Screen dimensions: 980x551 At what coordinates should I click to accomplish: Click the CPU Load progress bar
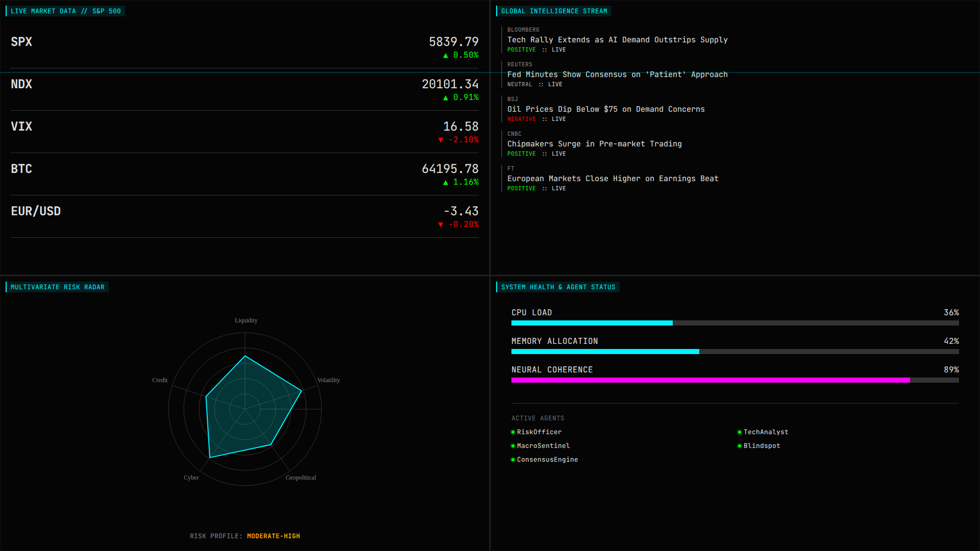point(735,323)
